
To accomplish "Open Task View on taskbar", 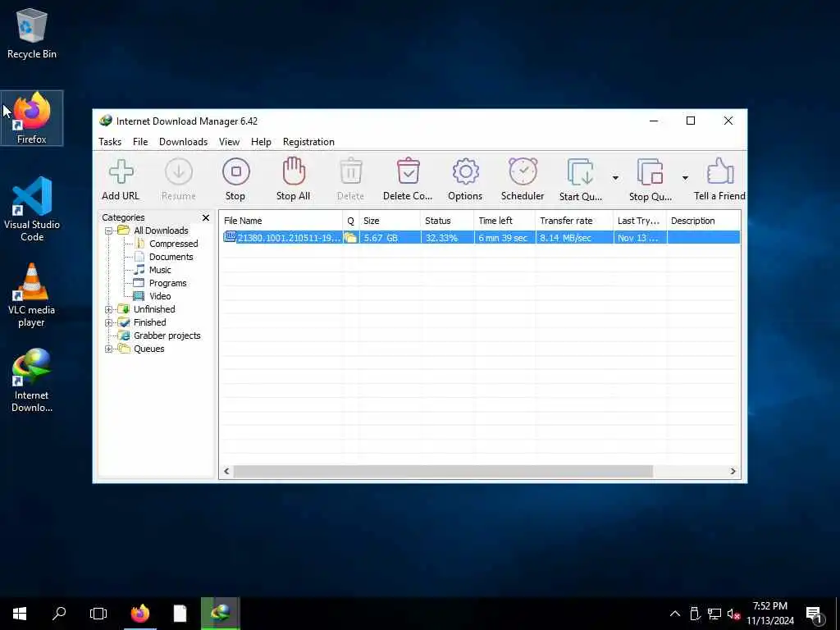I will [98, 614].
